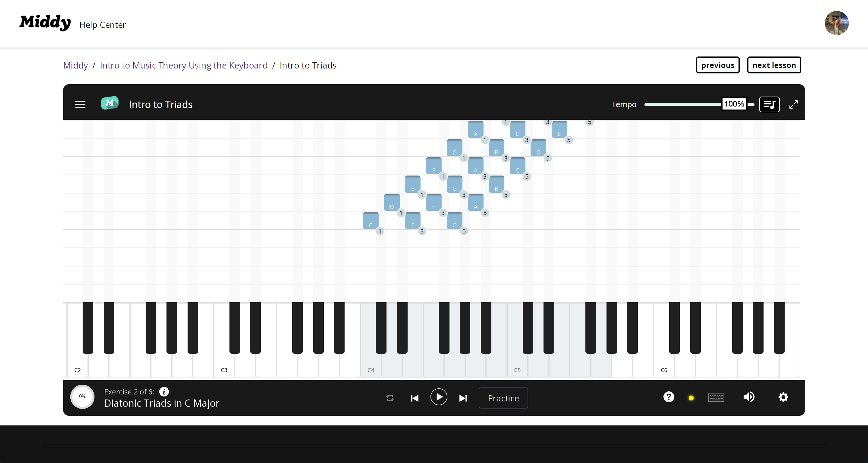Viewport: 868px width, 463px height.
Task: Click the Middy breadcrumb home link
Action: point(75,65)
